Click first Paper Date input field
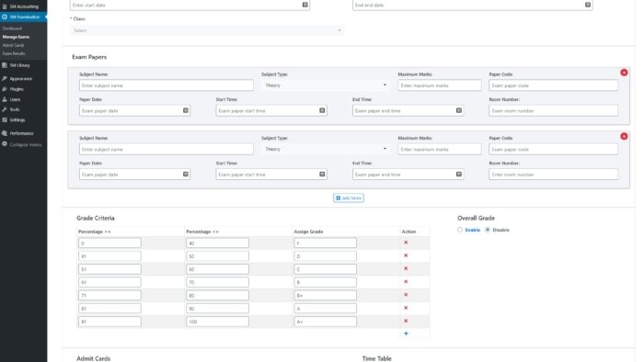The image size is (644, 362). (134, 110)
